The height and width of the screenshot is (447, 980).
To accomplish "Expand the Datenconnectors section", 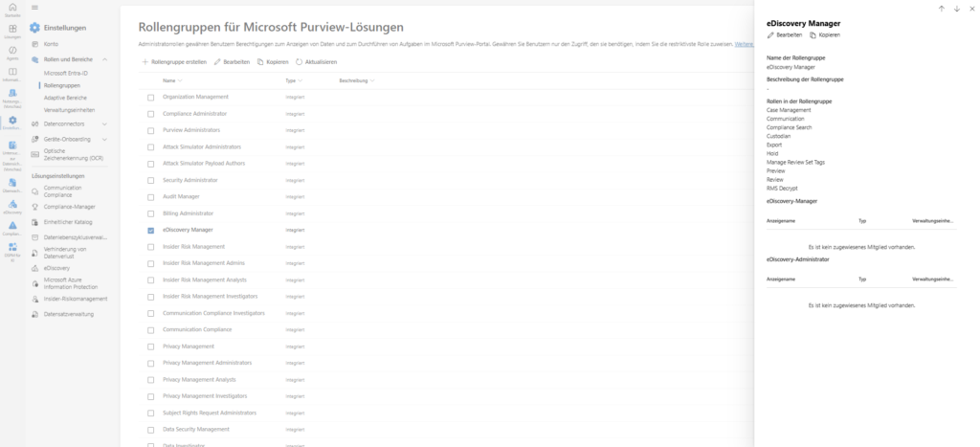I will (x=104, y=123).
